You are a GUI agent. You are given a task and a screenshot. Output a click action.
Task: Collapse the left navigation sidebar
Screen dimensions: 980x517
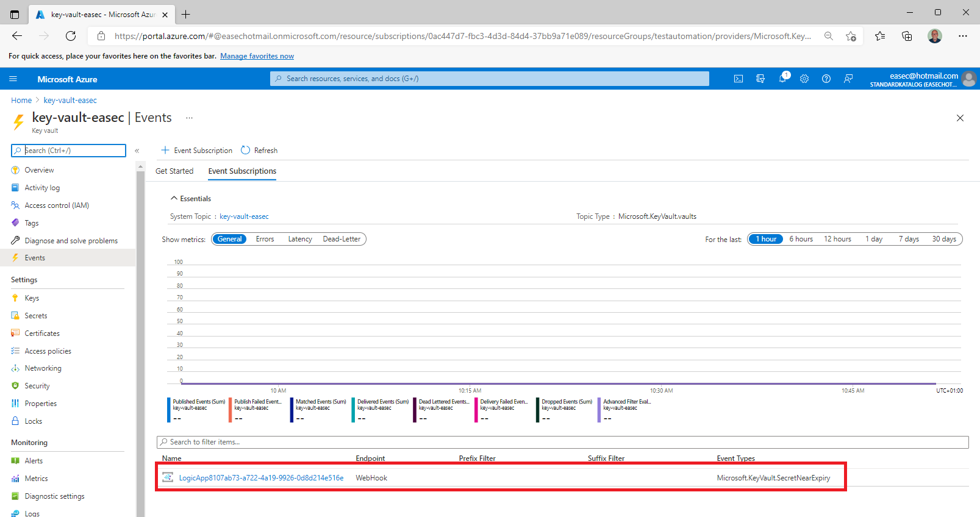click(x=137, y=151)
